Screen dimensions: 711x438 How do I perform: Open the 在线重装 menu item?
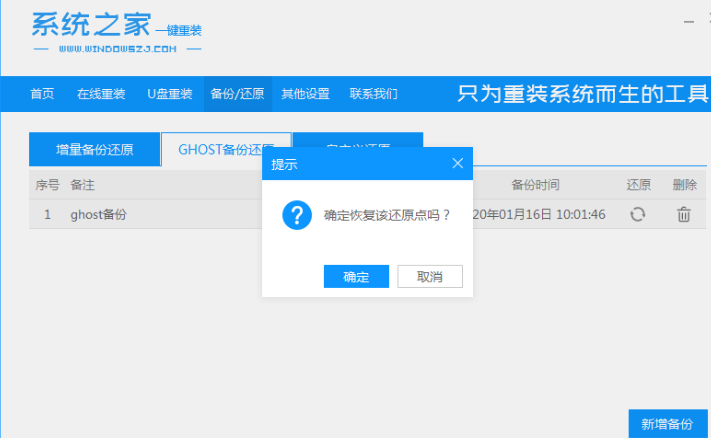[x=101, y=95]
